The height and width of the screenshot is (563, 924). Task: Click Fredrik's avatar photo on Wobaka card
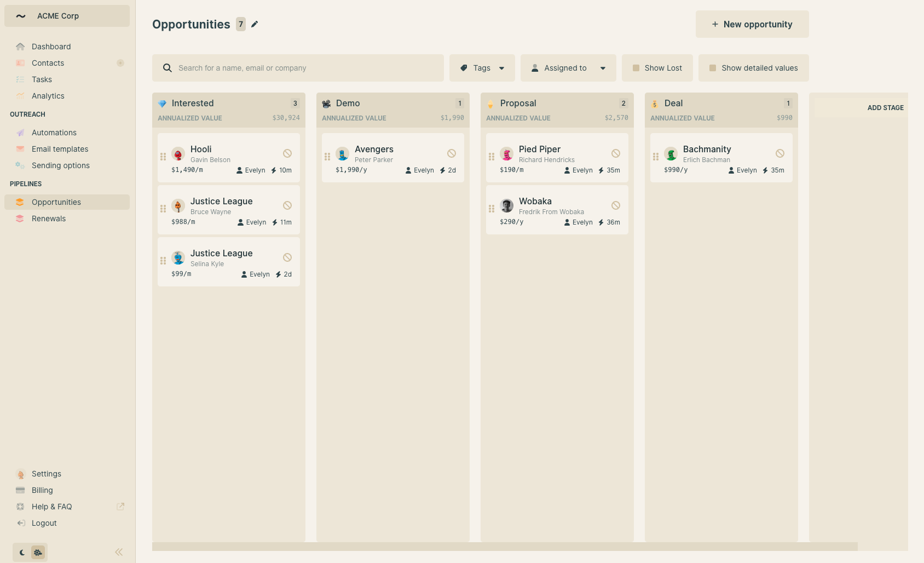pyautogui.click(x=507, y=206)
